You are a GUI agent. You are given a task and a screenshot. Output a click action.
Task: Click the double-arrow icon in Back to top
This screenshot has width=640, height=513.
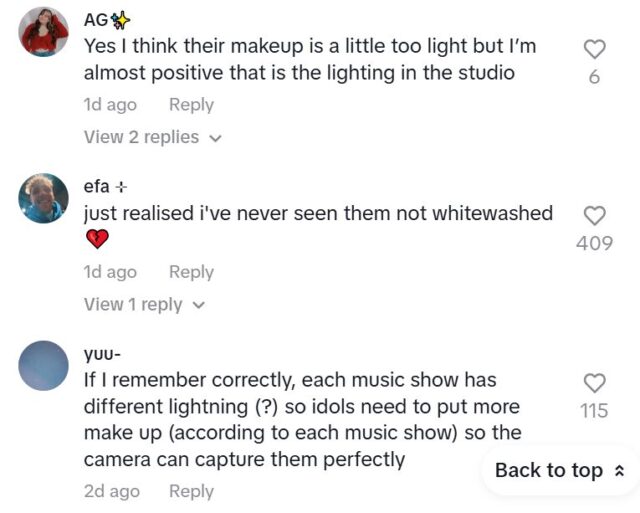coord(619,471)
